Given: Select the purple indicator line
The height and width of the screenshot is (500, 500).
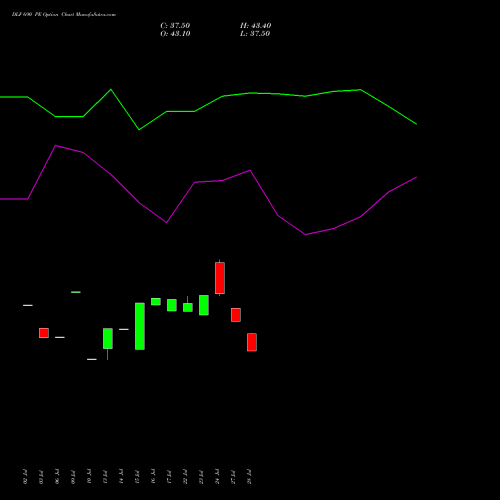Looking at the screenshot, I should 208,190.
